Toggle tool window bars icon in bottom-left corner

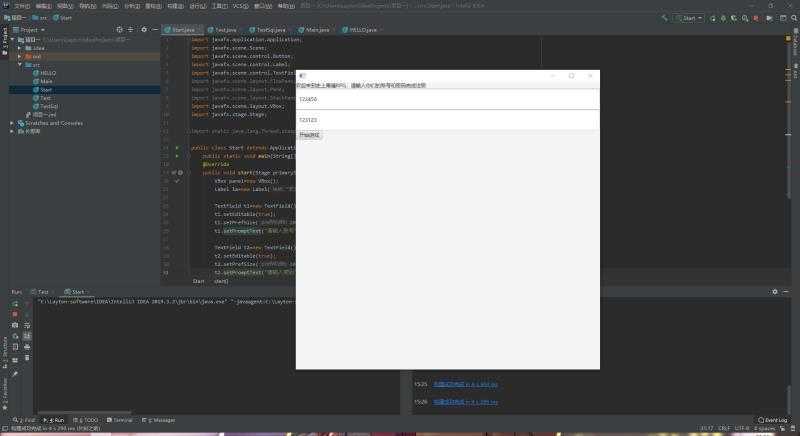coord(4,429)
